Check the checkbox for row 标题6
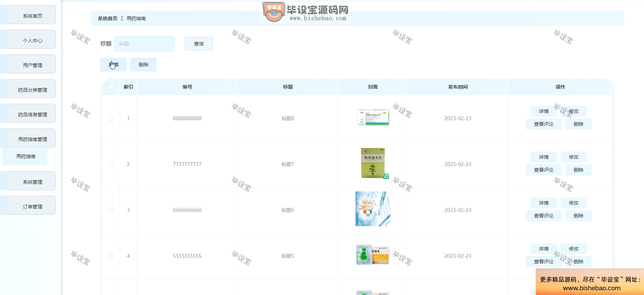644x295 pixels. point(111,210)
